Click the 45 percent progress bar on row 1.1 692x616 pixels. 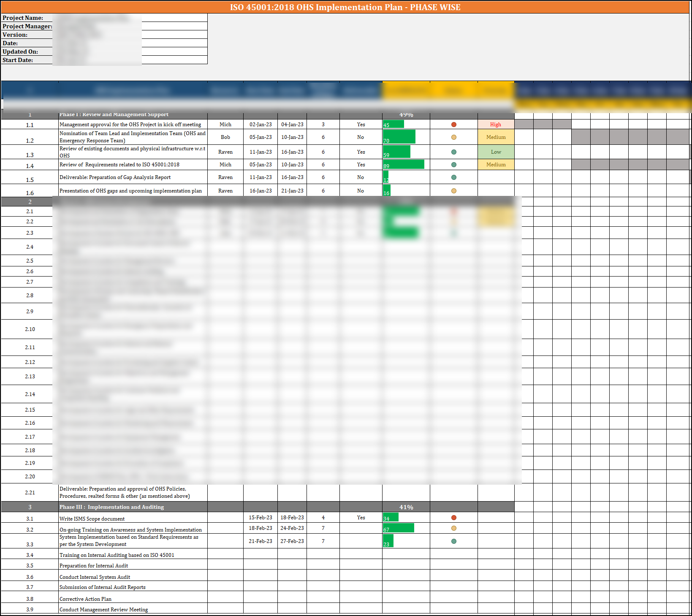[x=393, y=124]
